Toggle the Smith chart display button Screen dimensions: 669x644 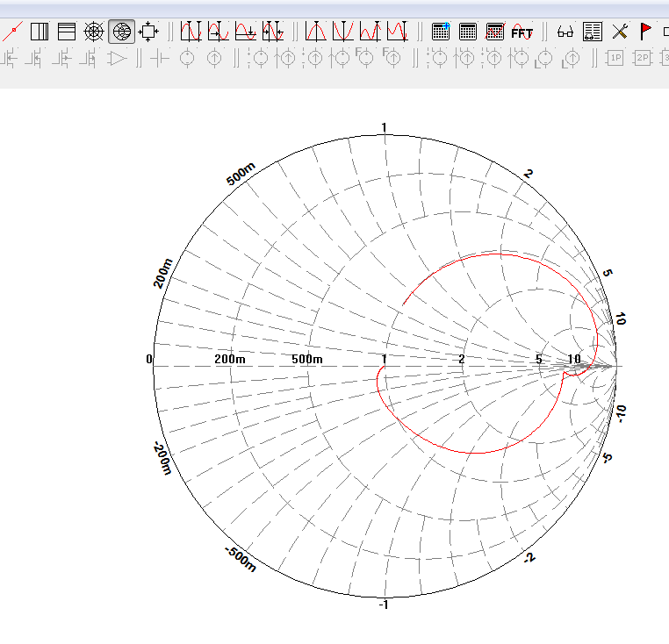pos(122,32)
